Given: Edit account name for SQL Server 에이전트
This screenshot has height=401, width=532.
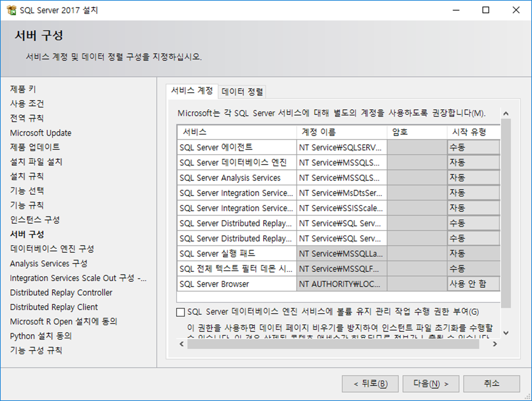Looking at the screenshot, I should 342,147.
